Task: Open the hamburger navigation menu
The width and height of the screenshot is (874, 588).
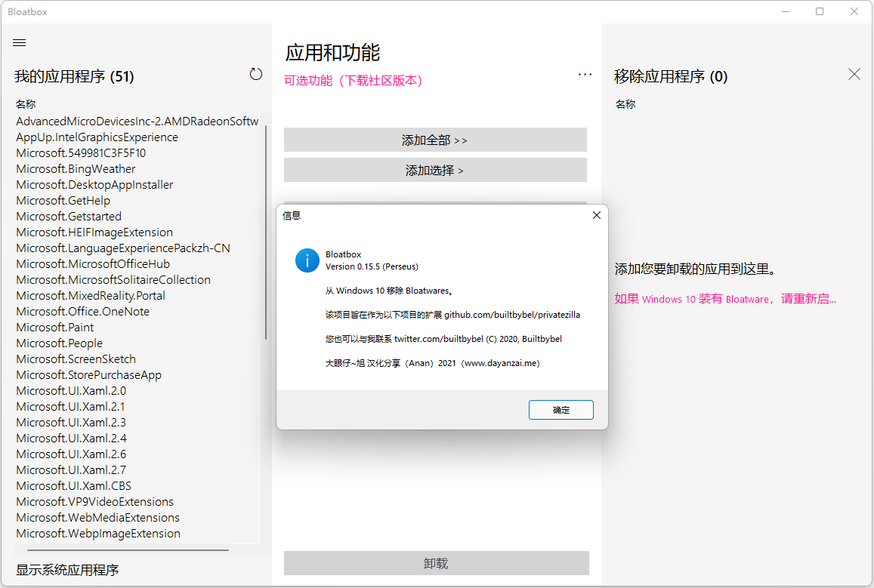Action: point(19,42)
